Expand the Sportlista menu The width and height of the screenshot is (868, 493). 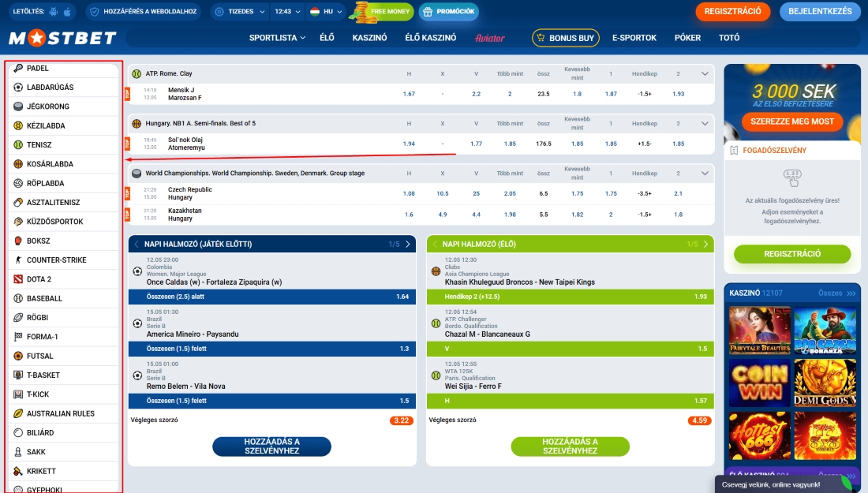point(277,38)
